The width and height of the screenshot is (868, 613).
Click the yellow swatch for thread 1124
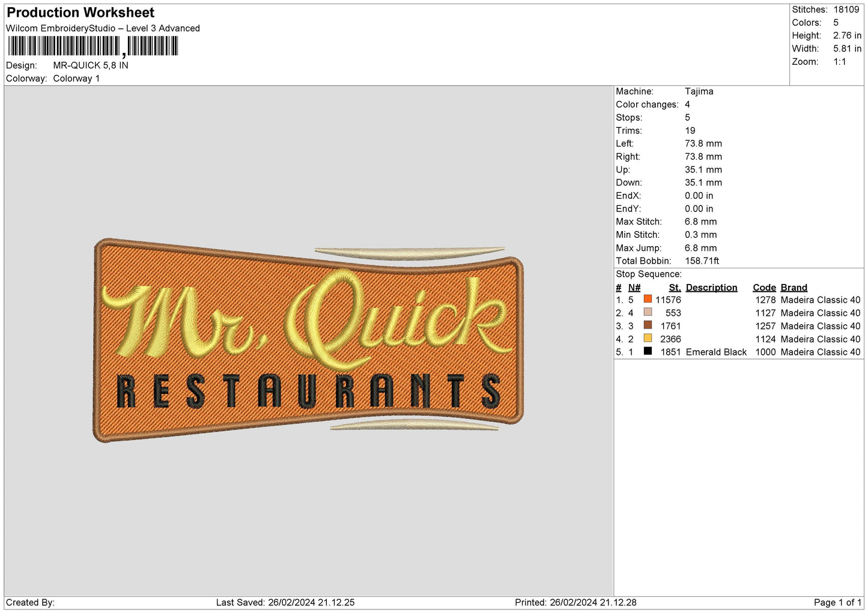(x=648, y=339)
